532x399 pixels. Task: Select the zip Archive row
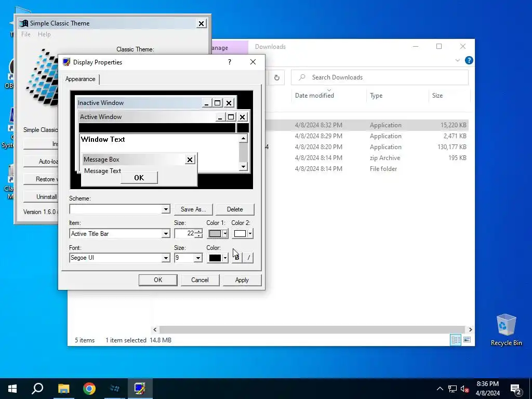coord(366,158)
